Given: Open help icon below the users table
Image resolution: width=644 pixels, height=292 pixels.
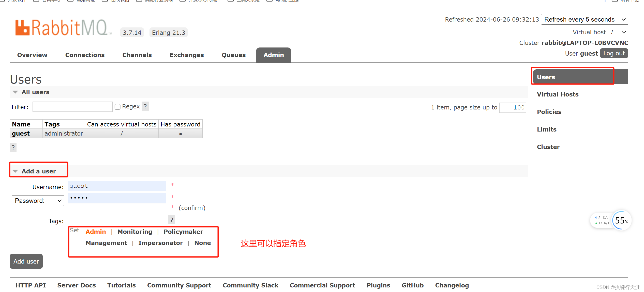Looking at the screenshot, I should 13,147.
